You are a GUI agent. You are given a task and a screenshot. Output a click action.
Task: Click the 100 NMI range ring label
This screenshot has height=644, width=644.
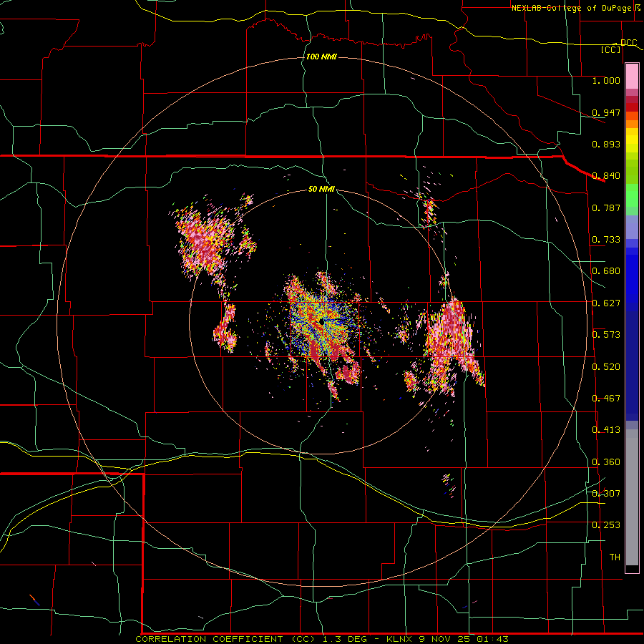[321, 57]
